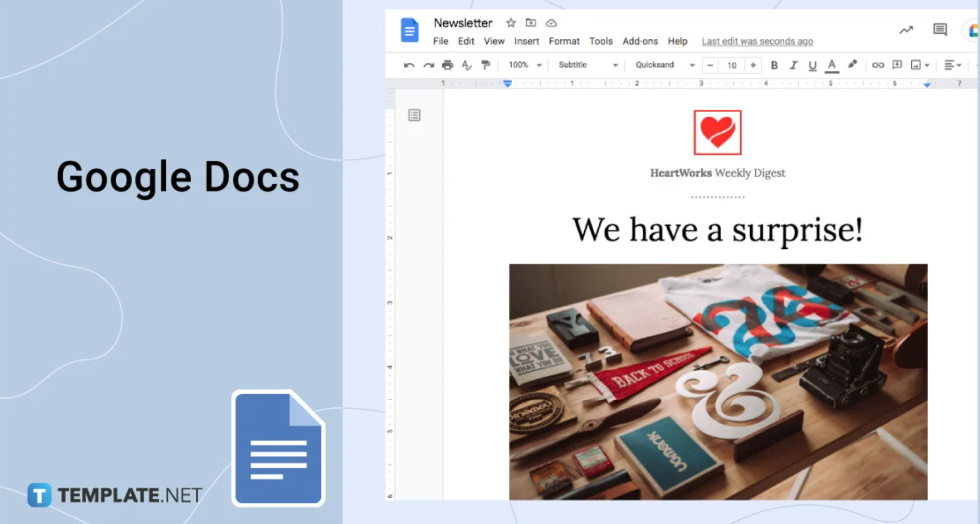The width and height of the screenshot is (980, 524).
Task: Open the Format menu
Action: (x=564, y=41)
